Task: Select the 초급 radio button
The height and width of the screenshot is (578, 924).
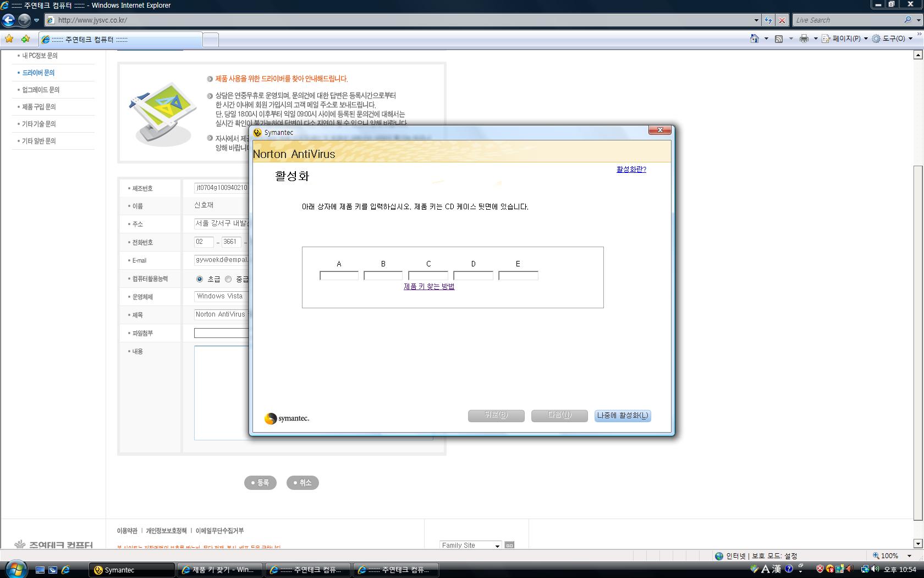Action: [x=200, y=279]
